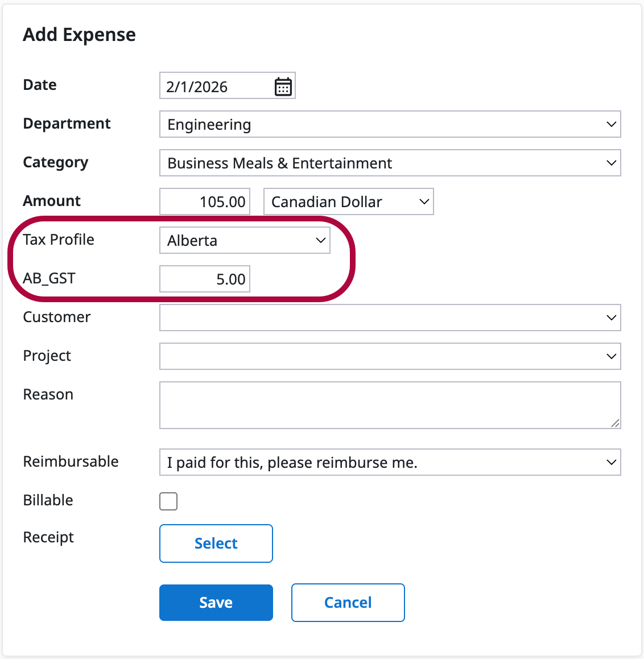Image resolution: width=644 pixels, height=659 pixels.
Task: Open the Project dropdown list
Action: pyautogui.click(x=390, y=356)
